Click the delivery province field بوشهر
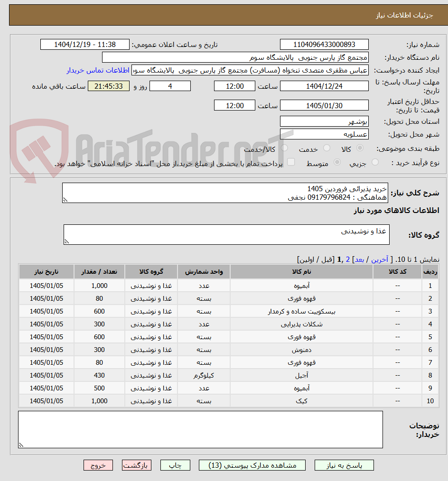Viewport: 448px width, 481px height. [324, 121]
